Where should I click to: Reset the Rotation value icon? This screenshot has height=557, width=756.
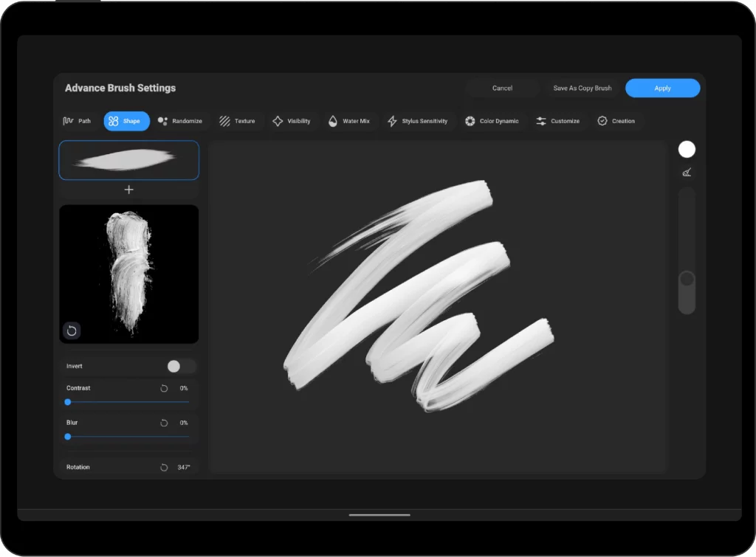click(x=164, y=468)
